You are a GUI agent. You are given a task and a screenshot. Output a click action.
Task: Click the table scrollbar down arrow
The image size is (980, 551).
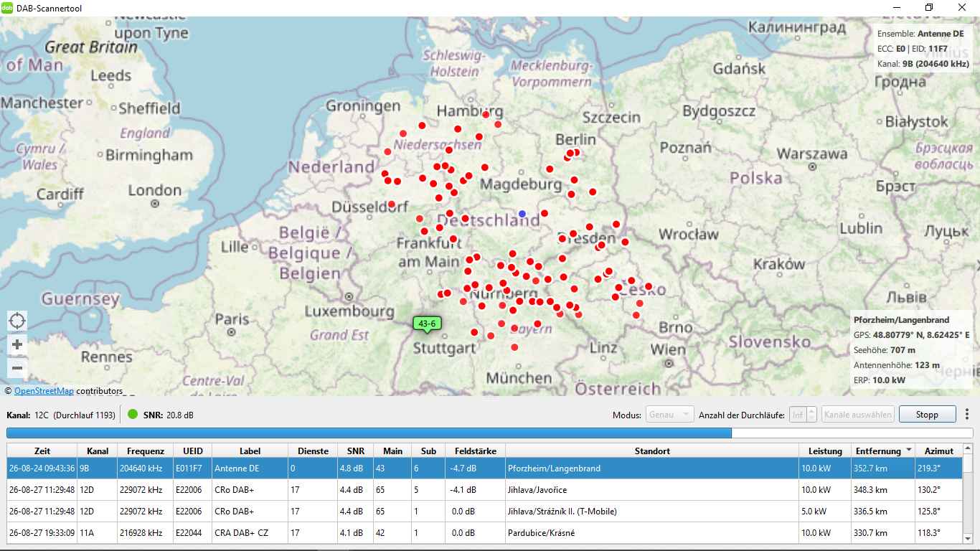tap(968, 538)
